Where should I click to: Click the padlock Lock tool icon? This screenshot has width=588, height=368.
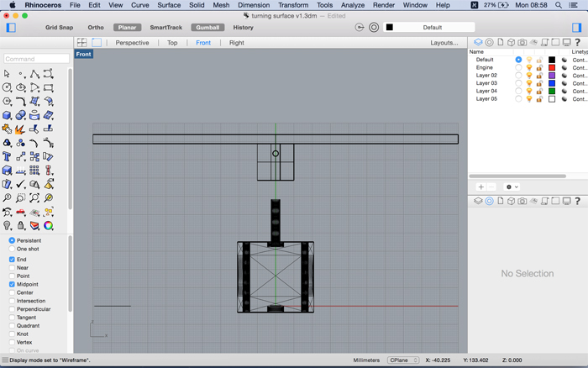21,225
